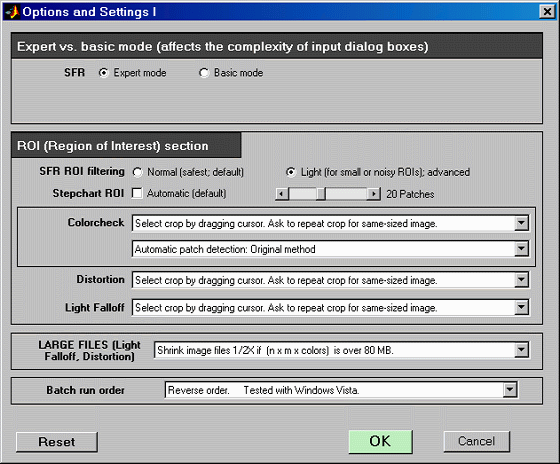Click the Patches slider thumb
Screen dimensions: 560x464
(x=321, y=194)
